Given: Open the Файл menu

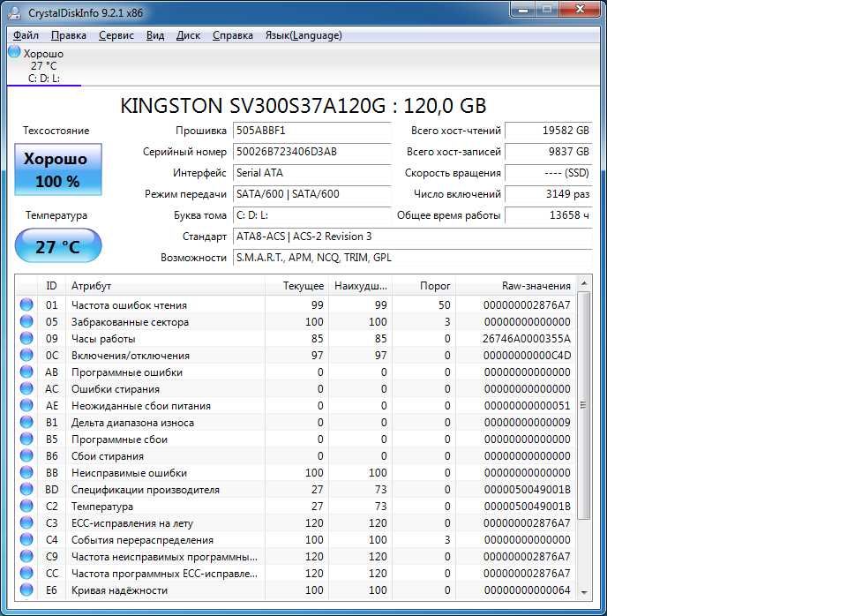Looking at the screenshot, I should (x=26, y=35).
